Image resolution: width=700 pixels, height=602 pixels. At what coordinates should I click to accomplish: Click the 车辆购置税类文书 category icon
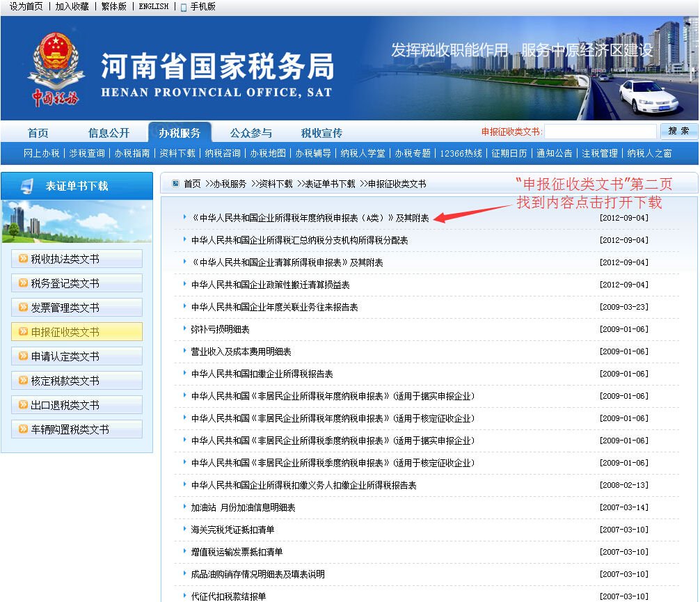click(77, 429)
